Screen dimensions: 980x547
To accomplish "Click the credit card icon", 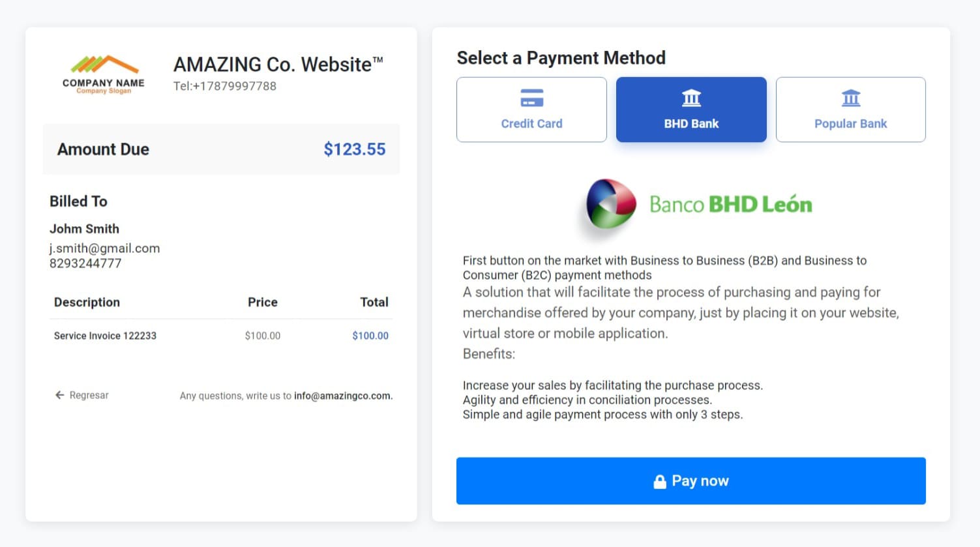I will pyautogui.click(x=531, y=98).
